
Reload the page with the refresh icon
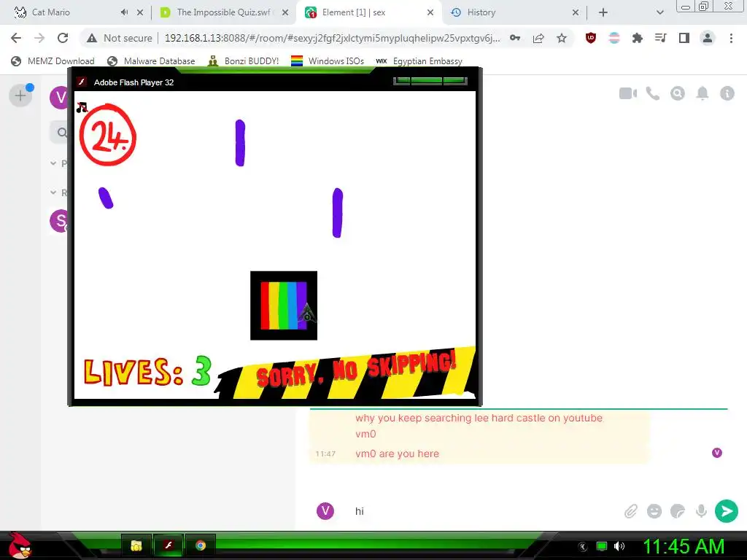click(x=63, y=38)
